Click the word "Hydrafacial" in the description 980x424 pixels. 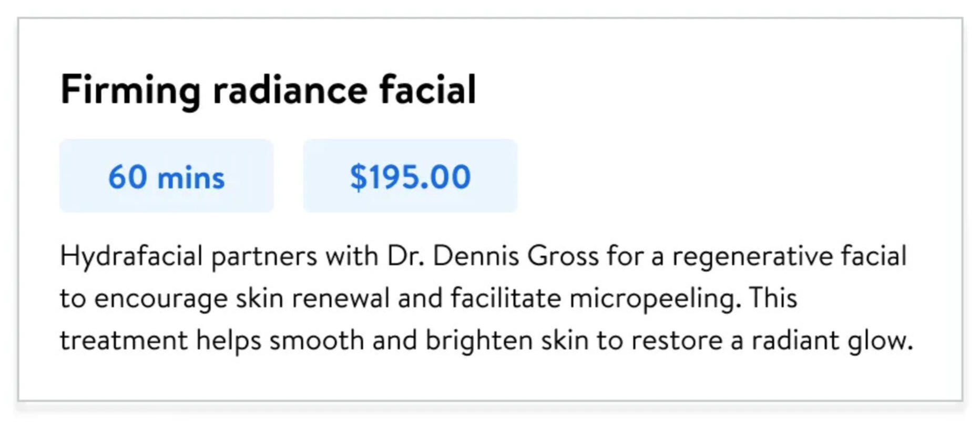click(x=131, y=257)
